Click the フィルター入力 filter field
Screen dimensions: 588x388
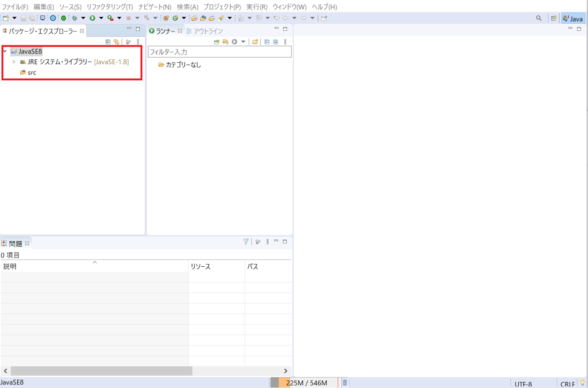(220, 52)
